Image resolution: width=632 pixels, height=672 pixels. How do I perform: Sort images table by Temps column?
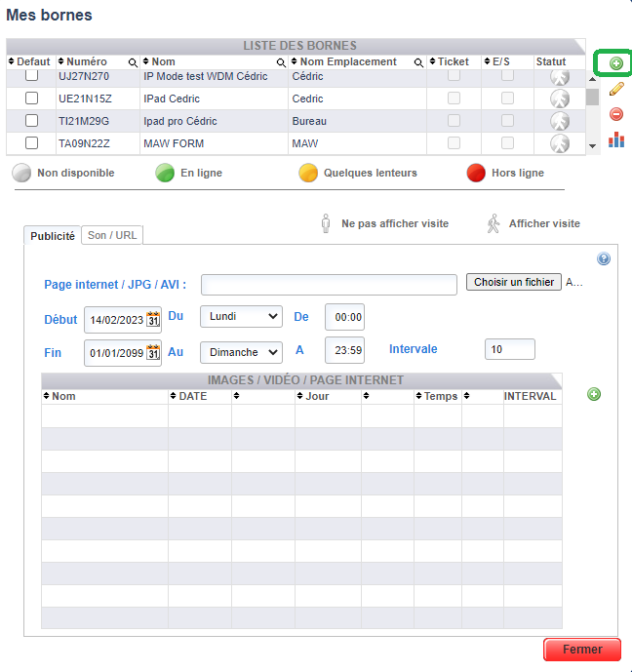click(418, 396)
